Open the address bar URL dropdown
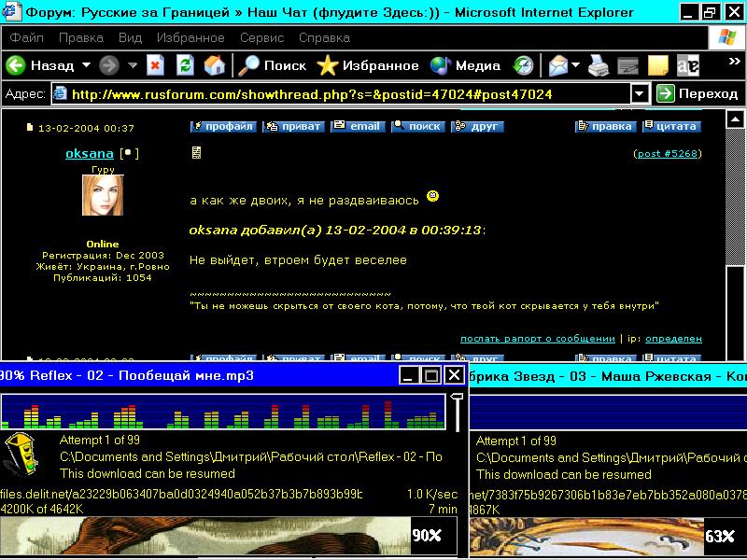The height and width of the screenshot is (560, 747). pyautogui.click(x=640, y=93)
